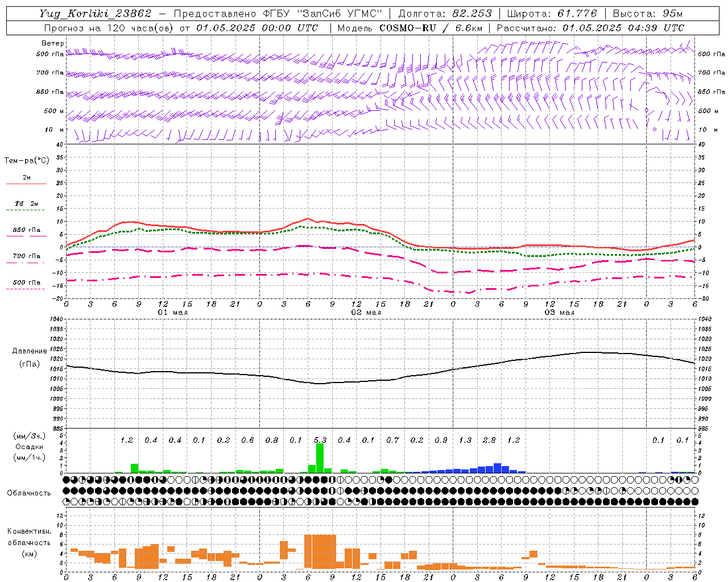Image resolution: width=728 pixels, height=582 pixels.
Task: Click the tallest blue precipitation bar below 2.8
Action: click(497, 468)
